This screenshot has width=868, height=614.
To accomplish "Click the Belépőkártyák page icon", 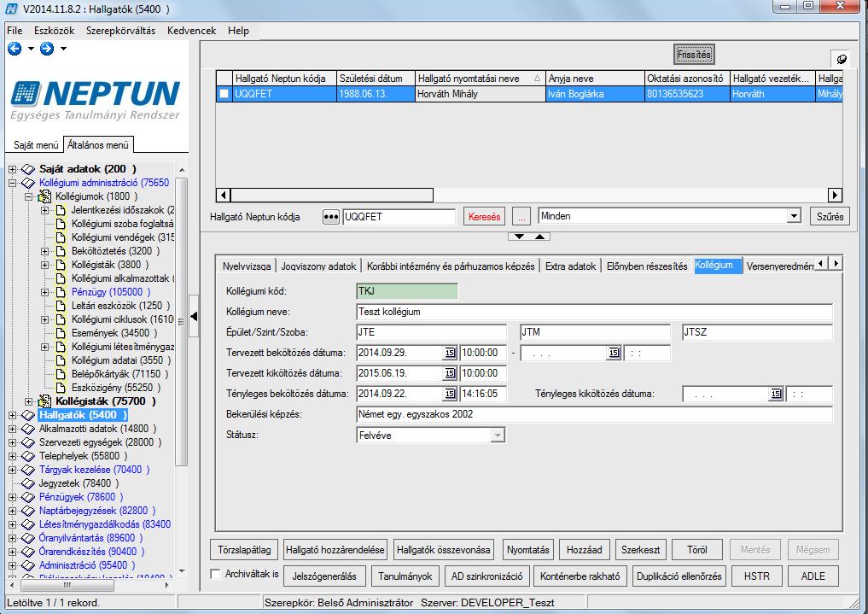I will point(61,374).
